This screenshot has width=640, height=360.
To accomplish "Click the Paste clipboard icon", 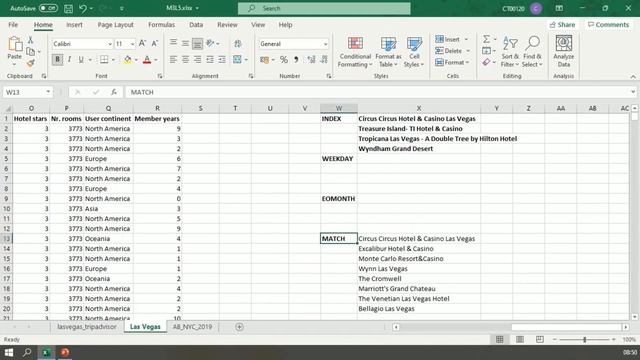I will (x=15, y=44).
